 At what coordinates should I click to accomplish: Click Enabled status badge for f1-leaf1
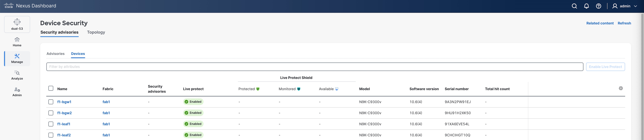[193, 124]
